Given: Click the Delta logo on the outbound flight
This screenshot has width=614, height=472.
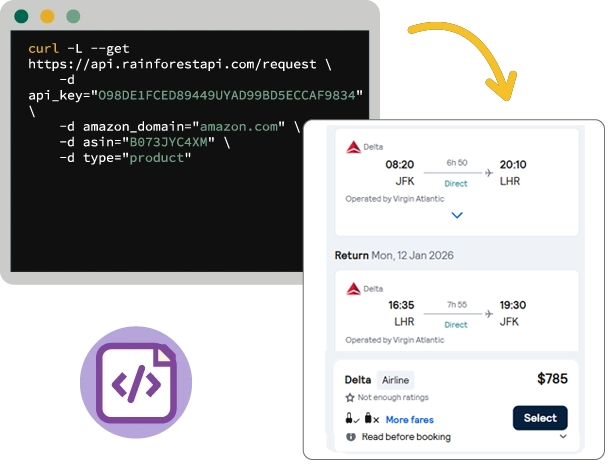Looking at the screenshot, I should [353, 147].
